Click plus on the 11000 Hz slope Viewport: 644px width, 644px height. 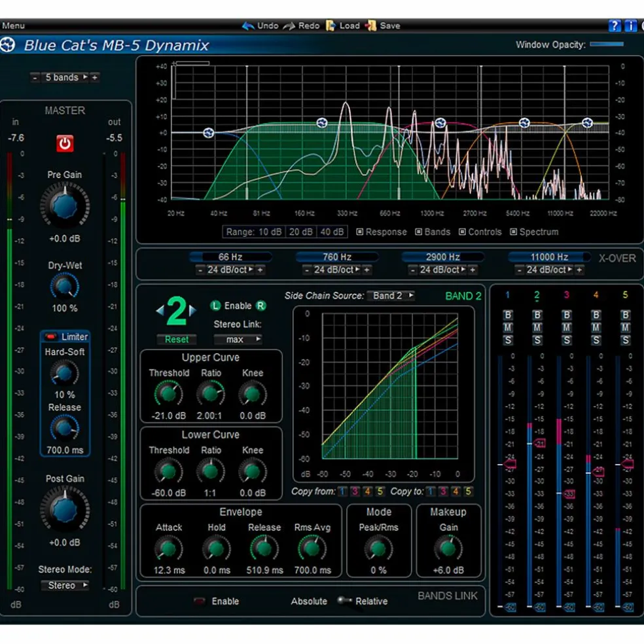(579, 270)
